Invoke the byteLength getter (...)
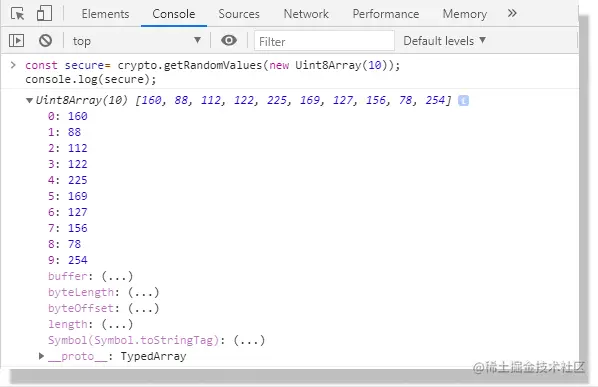This screenshot has height=387, width=598. coord(143,292)
